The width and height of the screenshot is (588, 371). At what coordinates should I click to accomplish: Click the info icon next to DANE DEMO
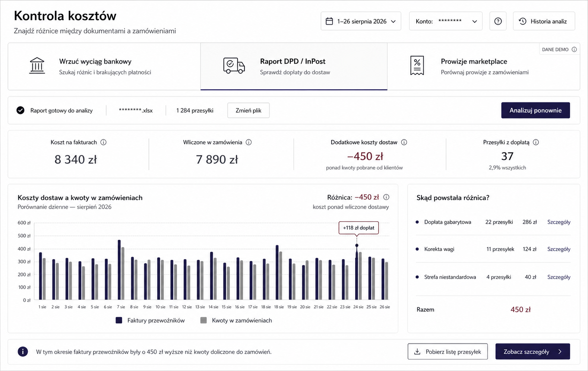tap(574, 50)
